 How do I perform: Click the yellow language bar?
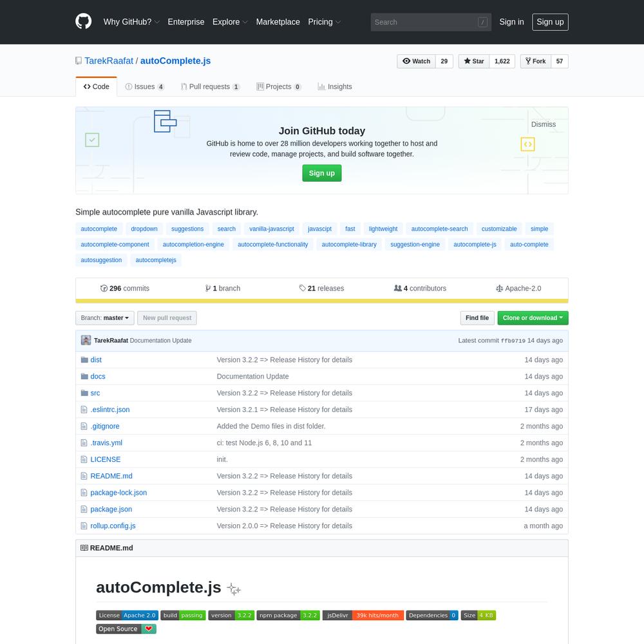click(x=322, y=301)
